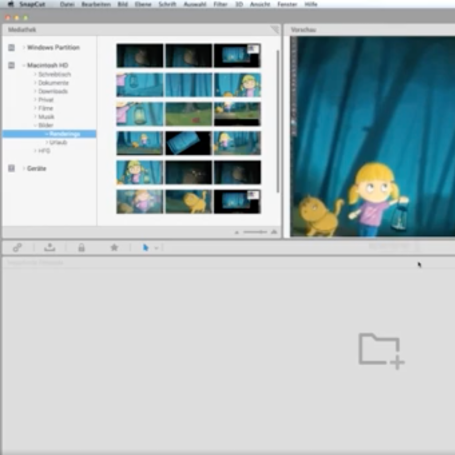Open the Mediathek panel corner menu icon
The width and height of the screenshot is (455, 455).
(x=275, y=30)
